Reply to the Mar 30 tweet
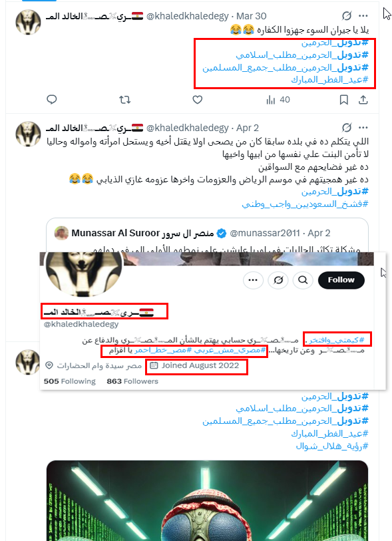392x541 pixels. tap(52, 100)
